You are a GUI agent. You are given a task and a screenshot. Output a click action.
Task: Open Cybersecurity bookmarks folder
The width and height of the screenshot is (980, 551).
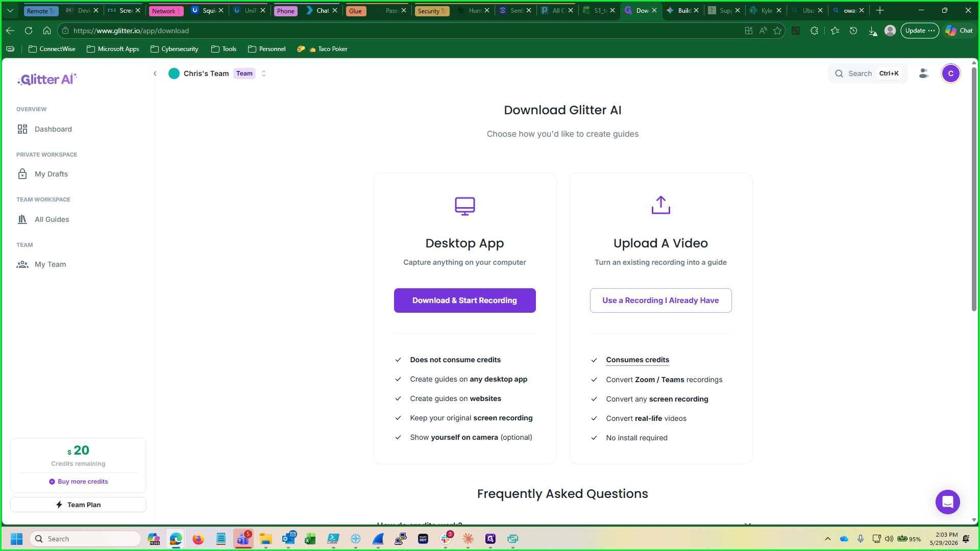175,49
